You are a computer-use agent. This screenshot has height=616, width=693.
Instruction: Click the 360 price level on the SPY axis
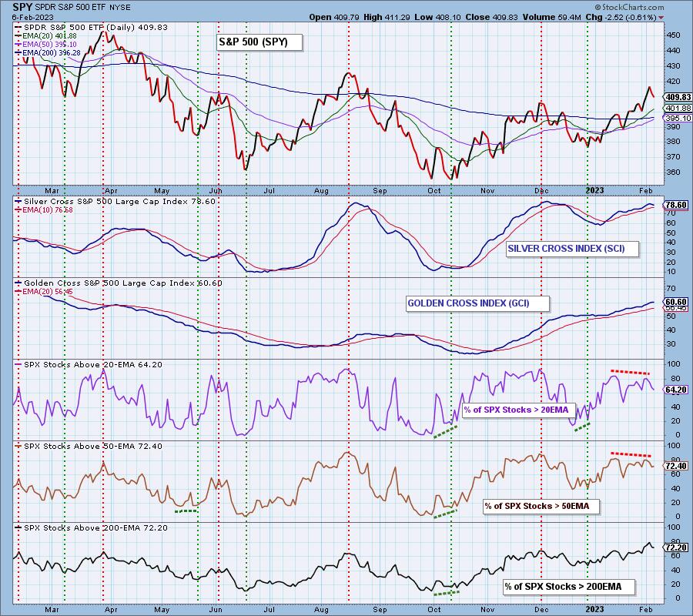tap(674, 172)
